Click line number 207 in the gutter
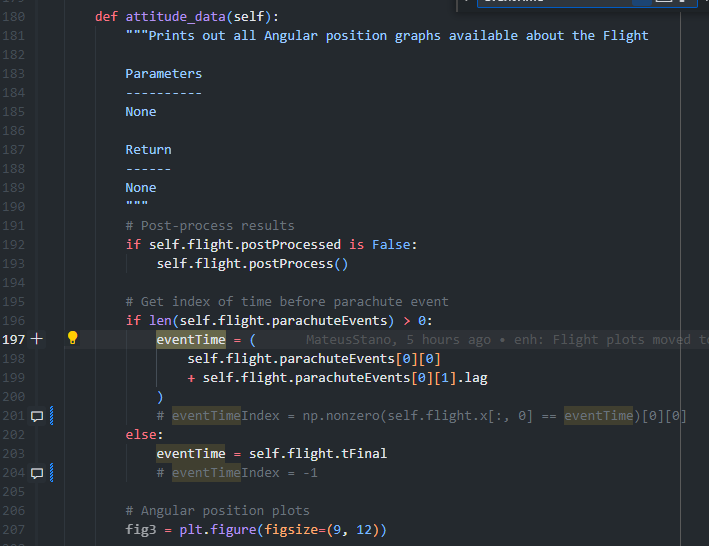Image resolution: width=709 pixels, height=546 pixels. pyautogui.click(x=14, y=529)
